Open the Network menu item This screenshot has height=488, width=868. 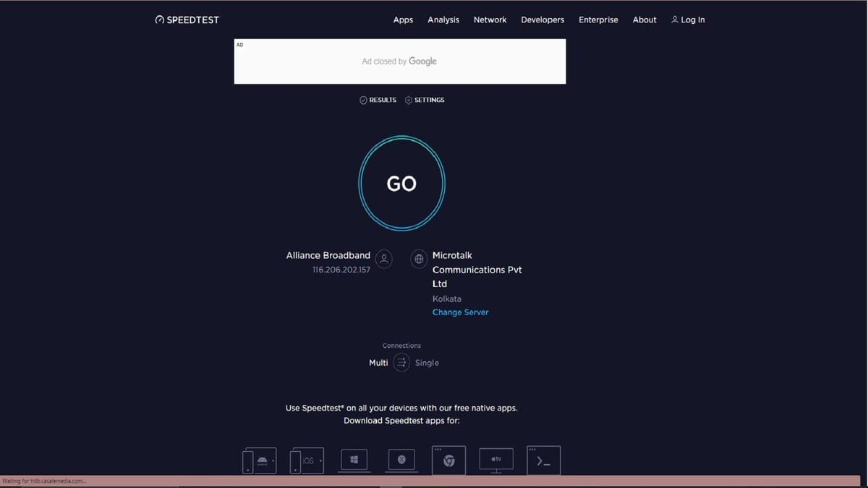[x=490, y=20]
